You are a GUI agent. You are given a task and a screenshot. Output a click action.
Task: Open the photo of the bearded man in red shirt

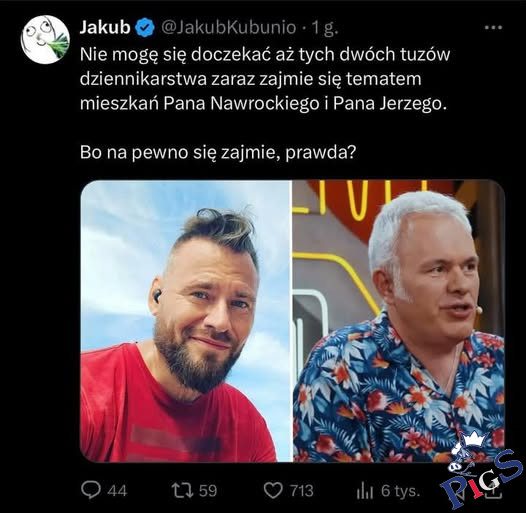185,321
